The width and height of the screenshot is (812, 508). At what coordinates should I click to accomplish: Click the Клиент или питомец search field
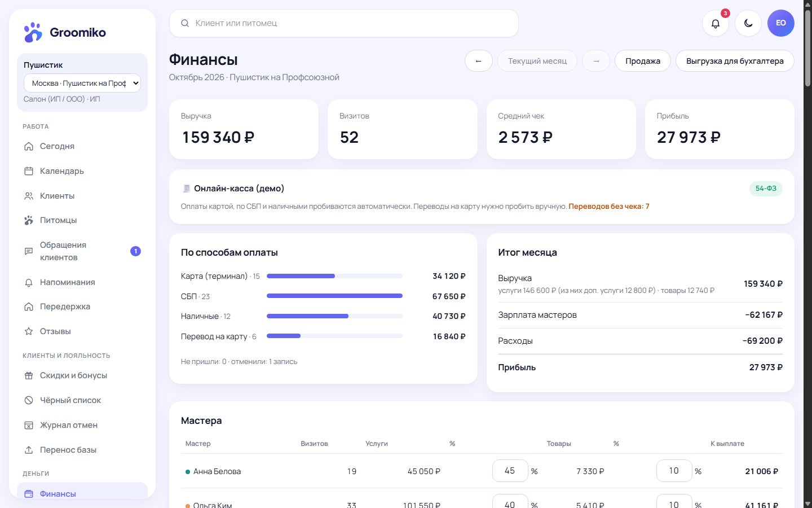click(x=344, y=23)
